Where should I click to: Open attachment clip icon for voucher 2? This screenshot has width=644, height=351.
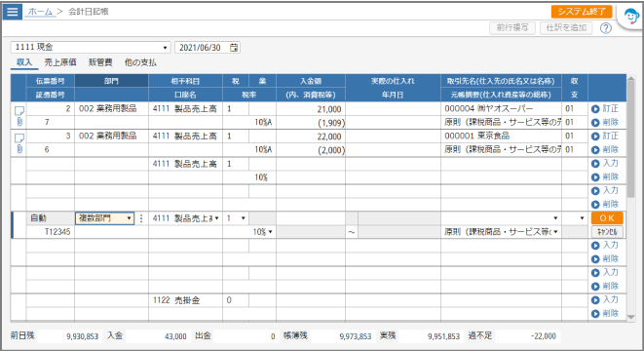[19, 122]
